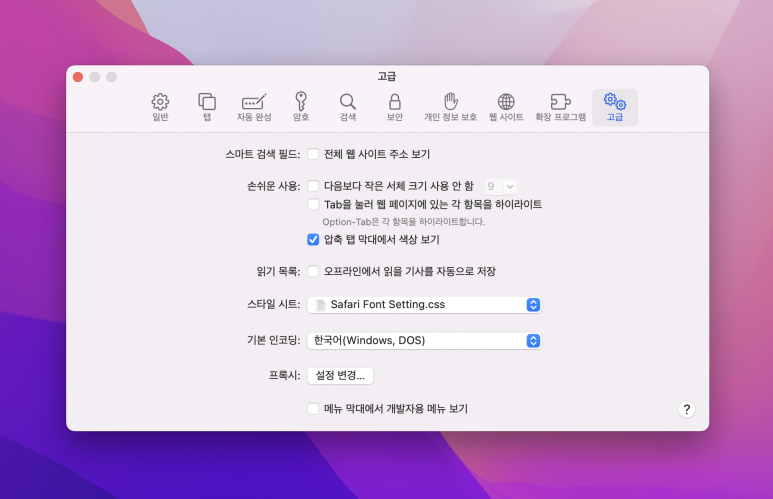Screen dimensions: 773x499
Task: Open the 암호 (Passwords) key icon
Action: pyautogui.click(x=301, y=107)
